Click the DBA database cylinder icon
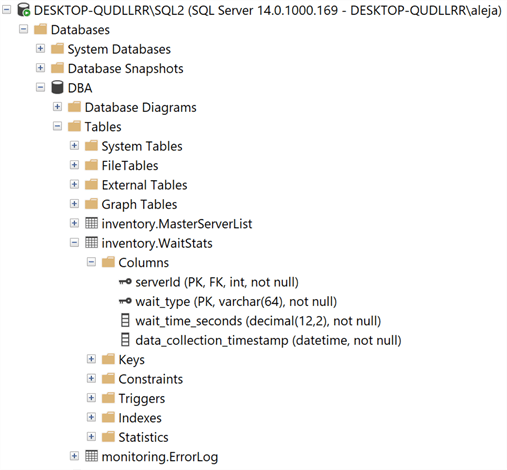Screen dimensions: 507x470 (57, 87)
